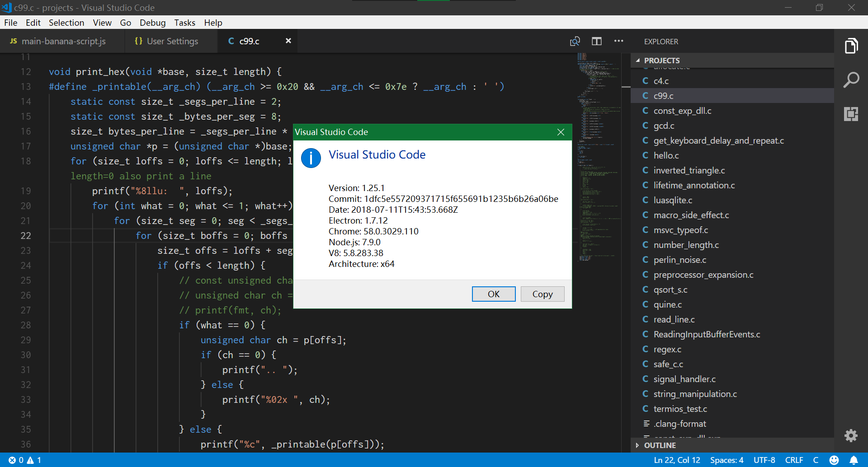Open the Edit menu

tap(33, 23)
